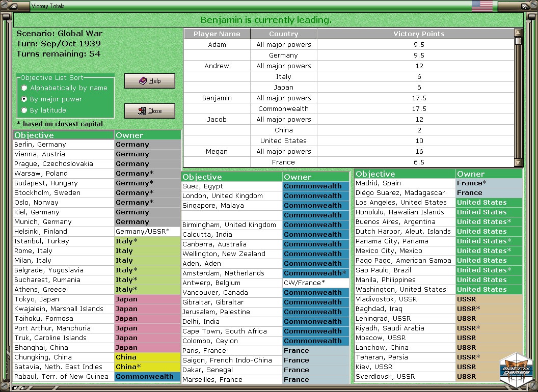Select By major power sort option
538x392 pixels.
coord(24,99)
